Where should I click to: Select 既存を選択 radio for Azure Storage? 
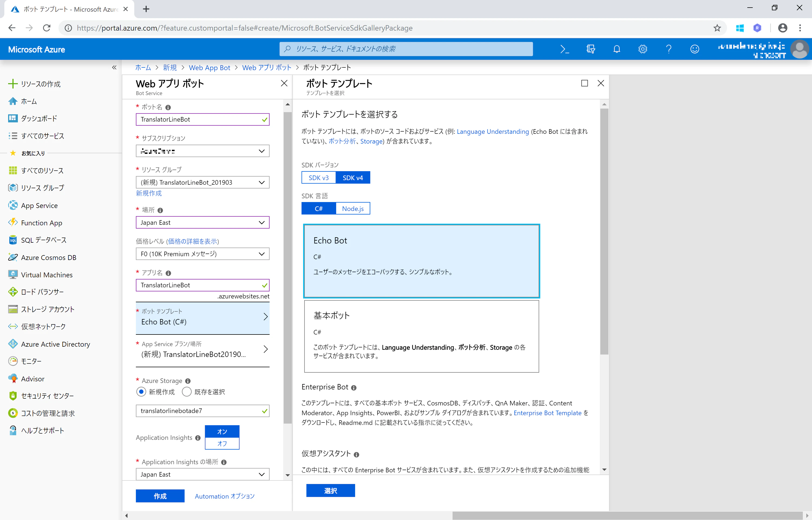point(186,392)
